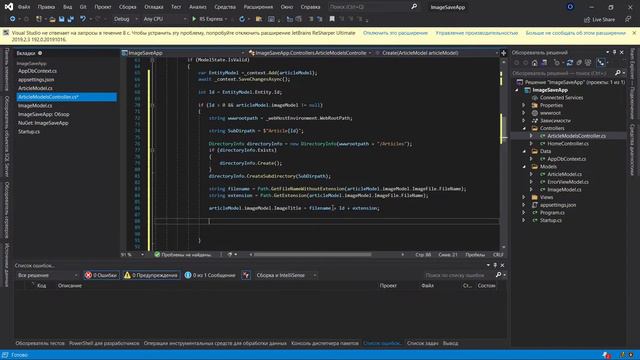The image size is (640, 360).
Task: Toggle the 0 Предупреждения warnings filter
Action: coord(151,276)
